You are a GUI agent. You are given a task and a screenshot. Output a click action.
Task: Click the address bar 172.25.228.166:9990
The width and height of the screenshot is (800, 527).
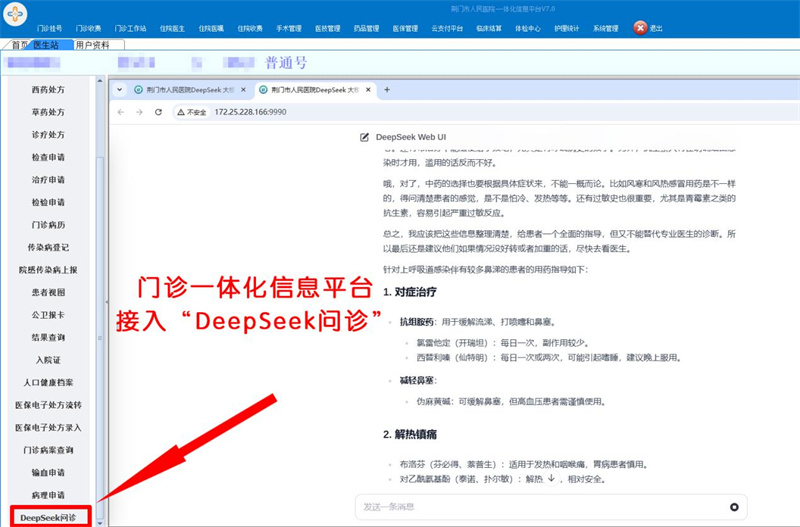tap(250, 112)
